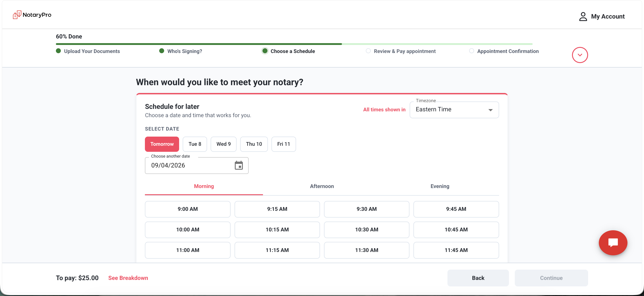The height and width of the screenshot is (296, 644).
Task: Click the NotaryPro logo
Action: [32, 15]
